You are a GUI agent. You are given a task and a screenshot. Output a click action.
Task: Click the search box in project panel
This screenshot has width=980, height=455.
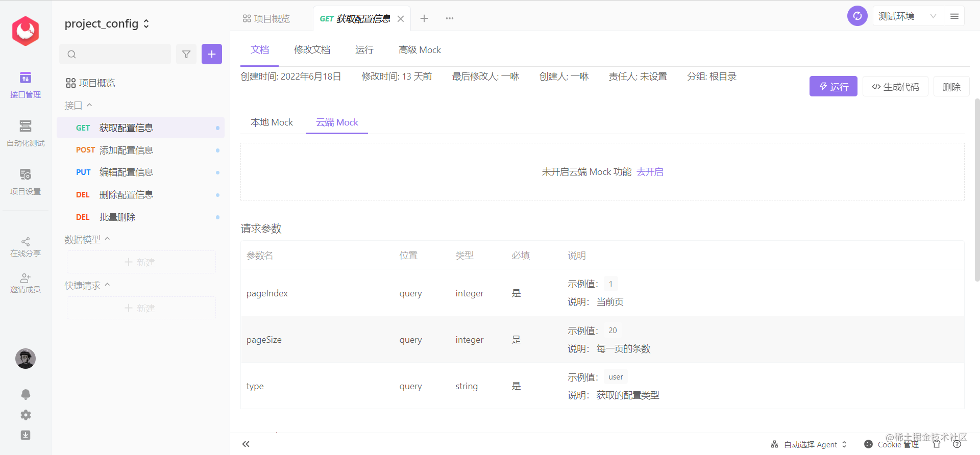pyautogui.click(x=115, y=54)
